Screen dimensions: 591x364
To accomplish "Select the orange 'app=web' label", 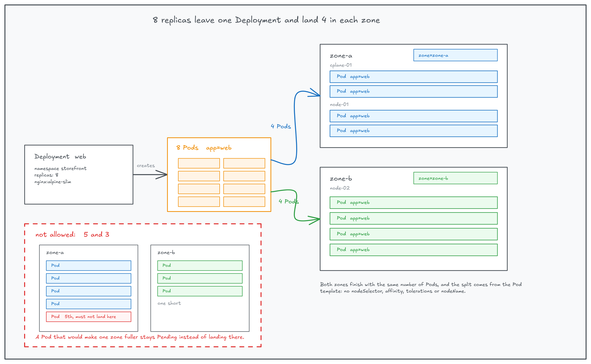I will tap(219, 148).
